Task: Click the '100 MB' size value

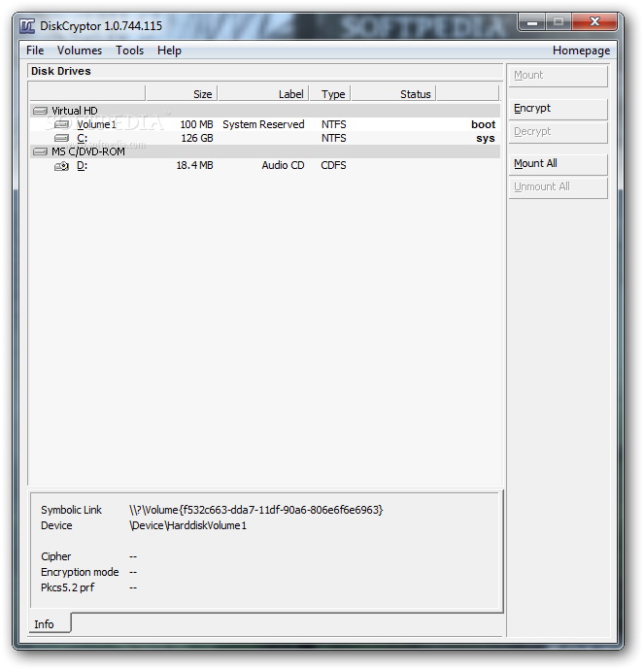Action: coord(196,124)
